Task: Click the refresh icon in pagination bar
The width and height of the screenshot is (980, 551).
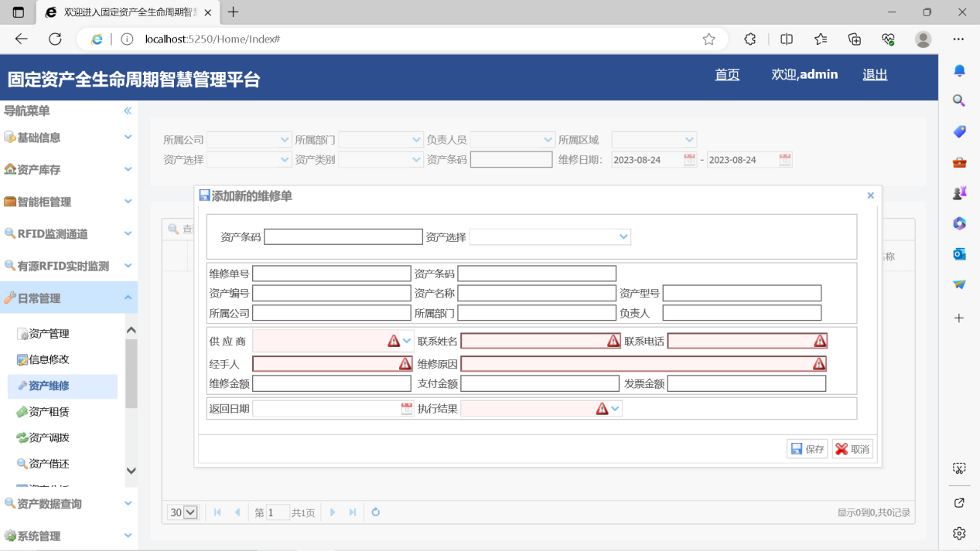Action: click(376, 512)
